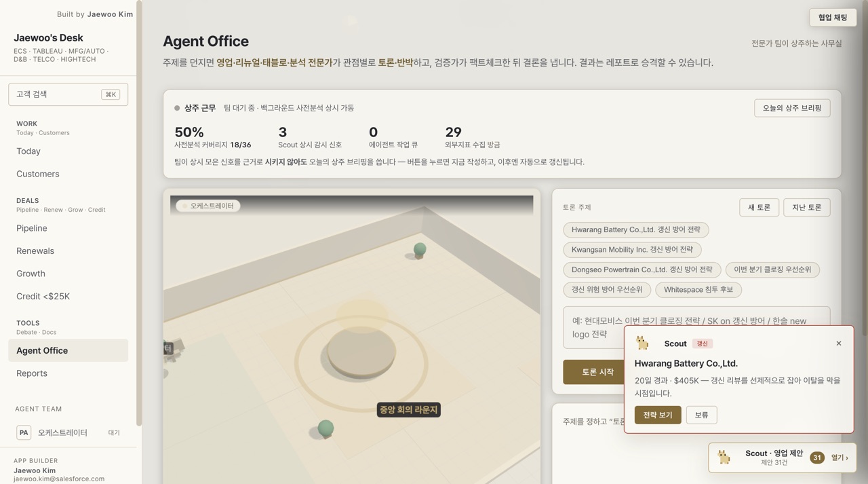This screenshot has height=484, width=868.
Task: Select topic Dongseo Powertrain Co.,Ltd. 갱신 방어 전략
Action: pyautogui.click(x=642, y=269)
